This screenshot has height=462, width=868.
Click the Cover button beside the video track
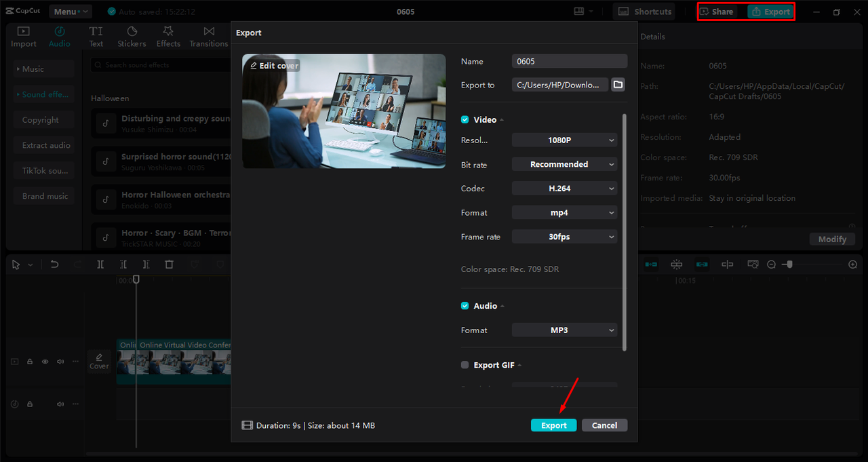point(99,361)
